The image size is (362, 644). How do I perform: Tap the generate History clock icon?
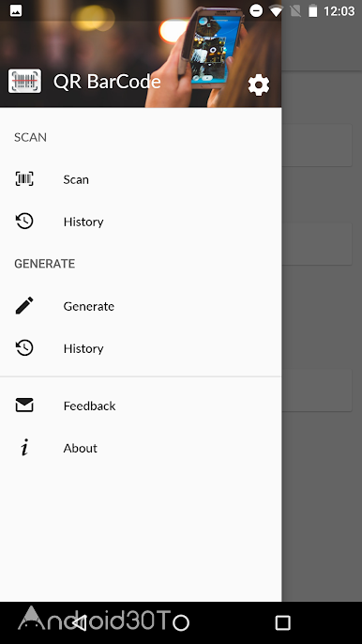(x=24, y=348)
